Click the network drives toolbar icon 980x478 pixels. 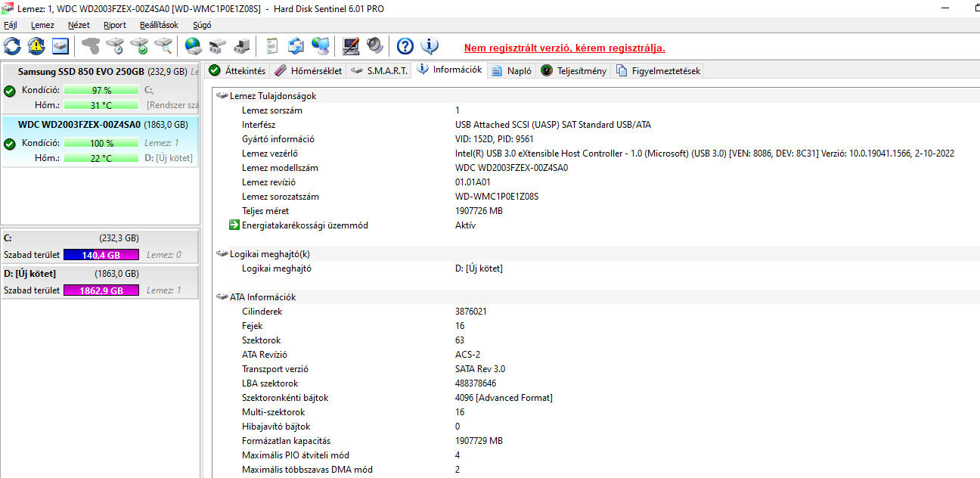[218, 46]
